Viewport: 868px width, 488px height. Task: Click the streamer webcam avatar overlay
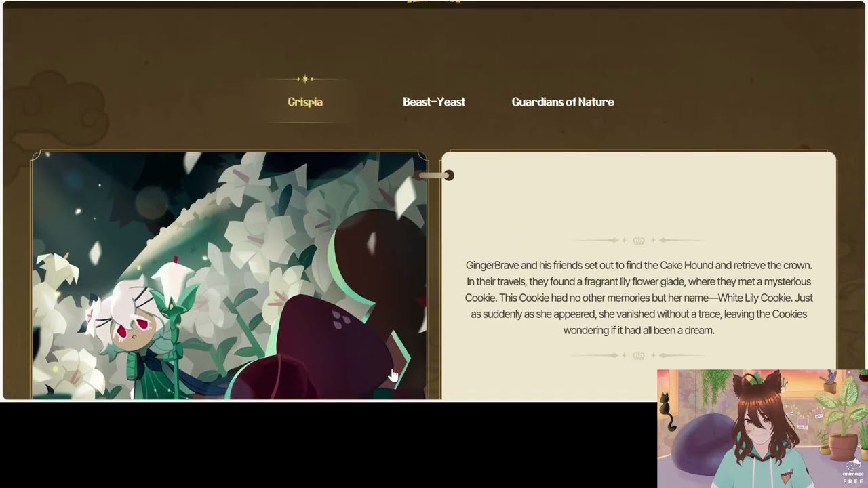[762, 428]
